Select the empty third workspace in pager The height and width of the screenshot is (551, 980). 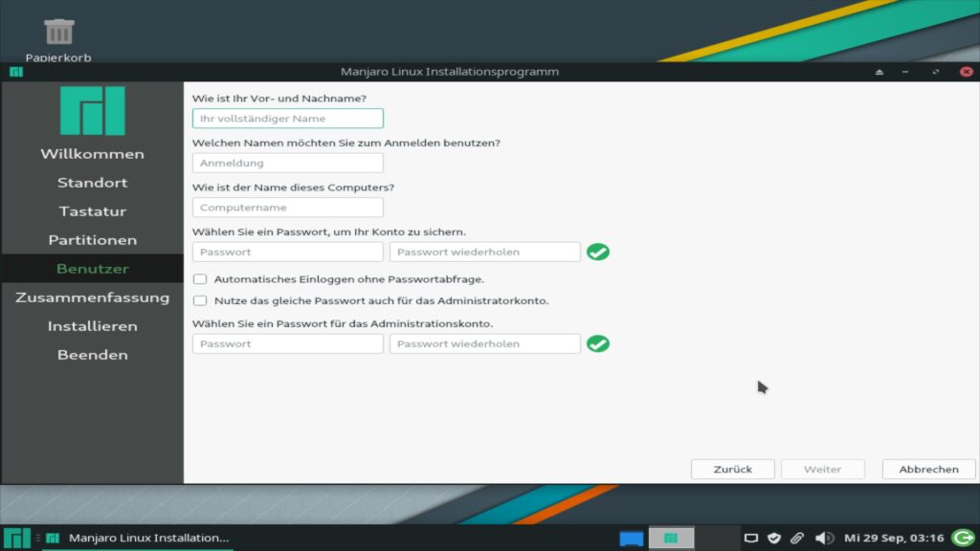[717, 538]
